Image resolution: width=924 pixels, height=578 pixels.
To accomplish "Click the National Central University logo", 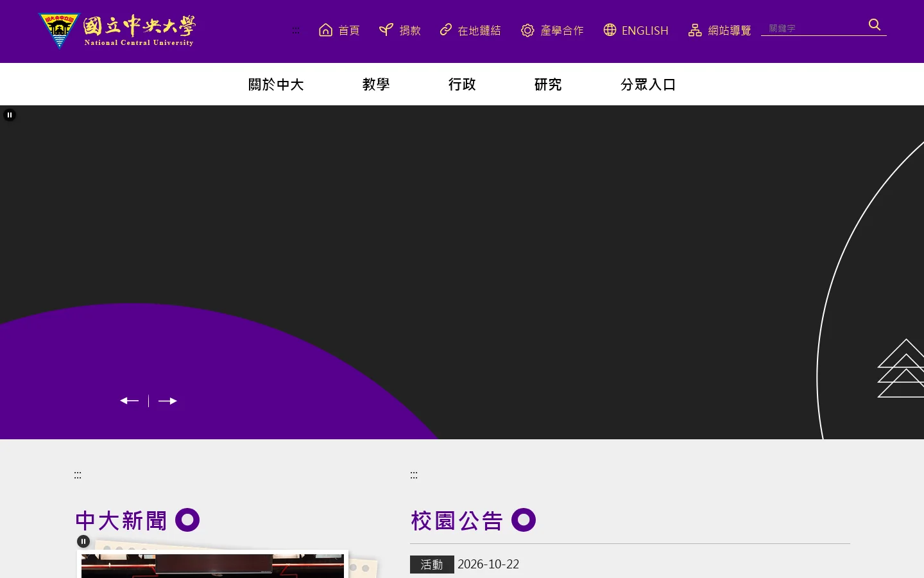I will 117,31.
